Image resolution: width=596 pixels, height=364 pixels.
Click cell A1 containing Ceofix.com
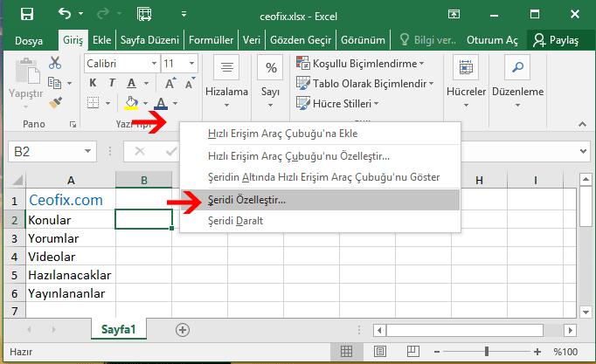pyautogui.click(x=71, y=200)
